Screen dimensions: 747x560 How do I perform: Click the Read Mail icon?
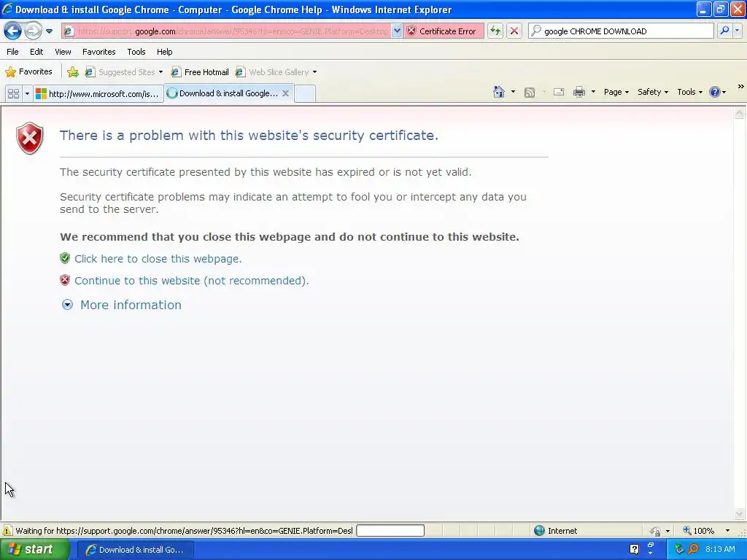coord(559,92)
